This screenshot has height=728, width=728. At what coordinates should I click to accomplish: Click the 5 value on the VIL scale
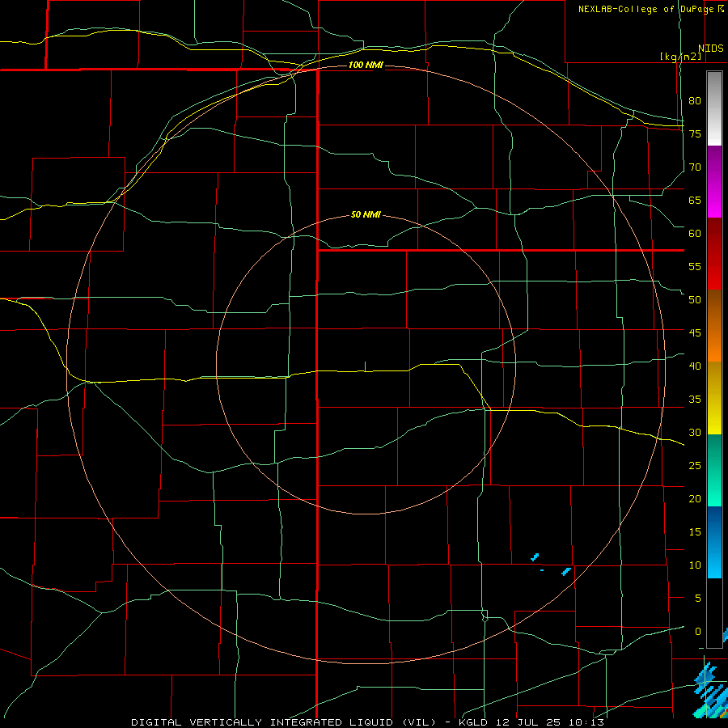[698, 599]
